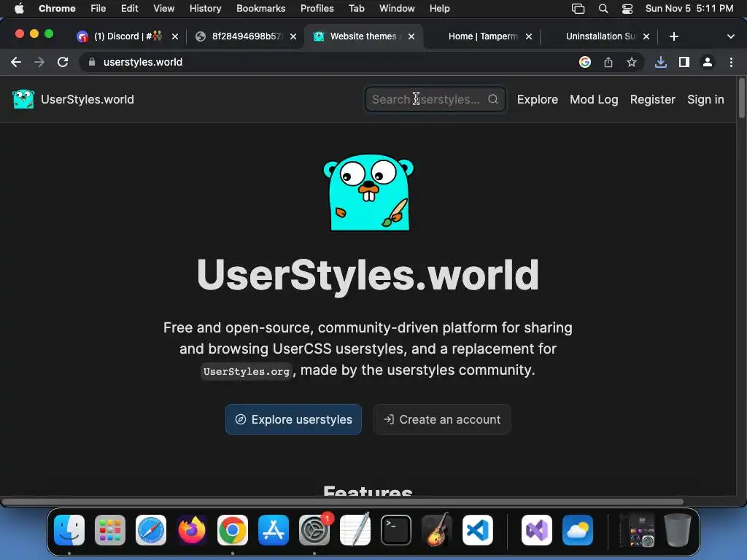Click the UserStyles.world gopher logo in header
Image resolution: width=747 pixels, height=560 pixels.
(x=23, y=99)
